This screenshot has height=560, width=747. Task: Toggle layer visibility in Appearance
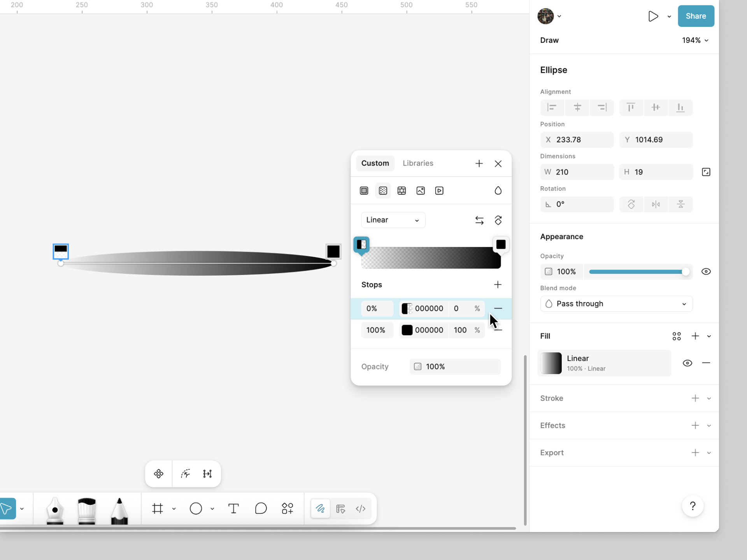pos(706,271)
